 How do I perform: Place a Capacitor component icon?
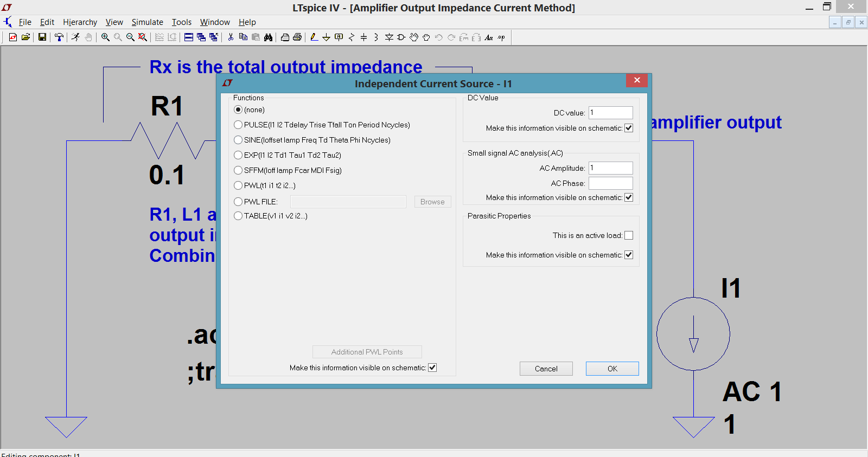[x=363, y=37]
